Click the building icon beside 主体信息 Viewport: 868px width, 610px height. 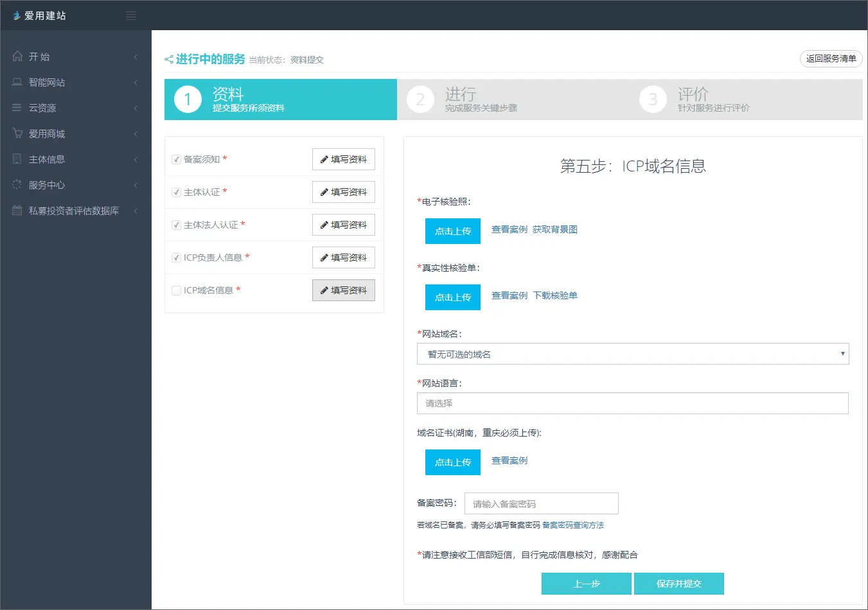pyautogui.click(x=17, y=159)
